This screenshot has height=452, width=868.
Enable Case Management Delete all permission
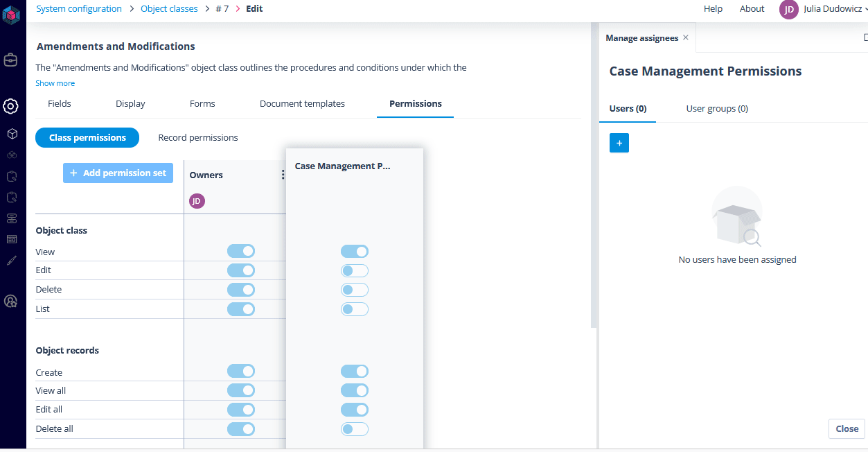pyautogui.click(x=355, y=429)
